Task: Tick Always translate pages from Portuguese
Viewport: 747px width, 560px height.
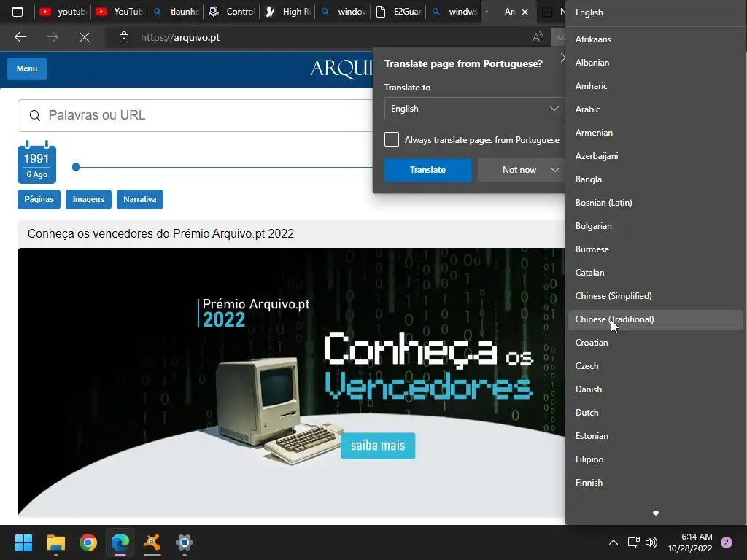Action: (392, 139)
